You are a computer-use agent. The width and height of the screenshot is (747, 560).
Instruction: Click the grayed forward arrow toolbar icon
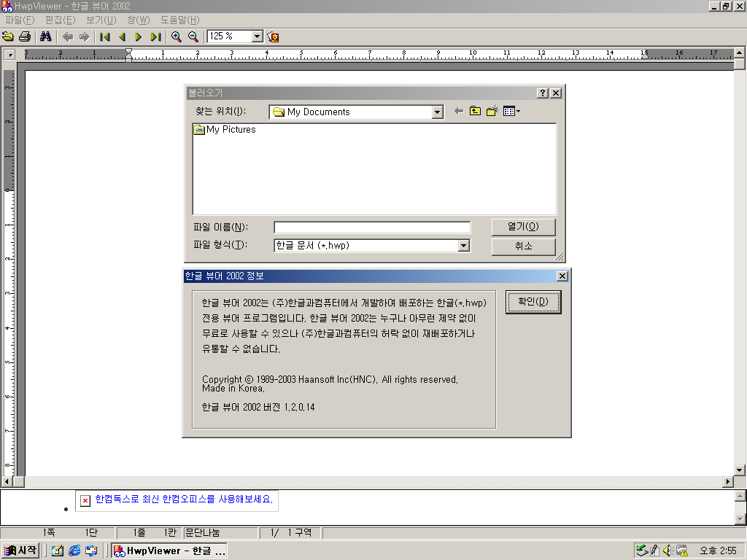pyautogui.click(x=85, y=36)
